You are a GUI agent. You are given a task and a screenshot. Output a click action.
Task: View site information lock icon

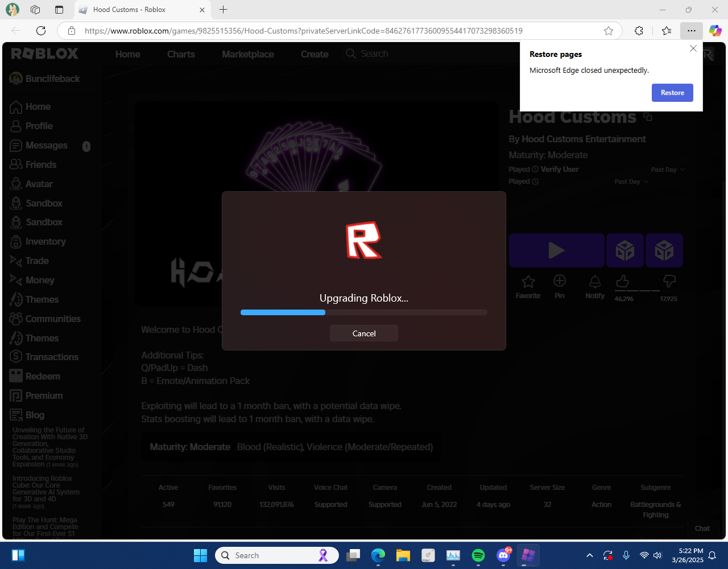[x=72, y=31]
